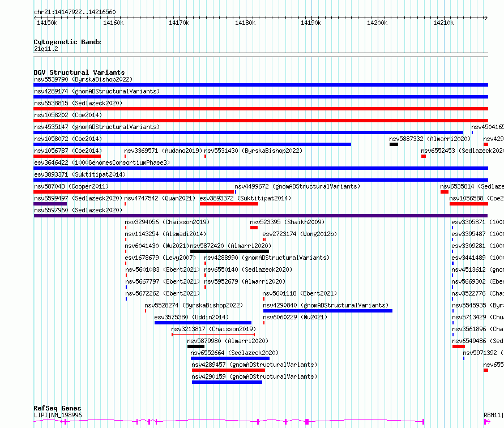The image size is (504, 428).
Task: Open variant nsv4289174 (gnomADStructuralVariants) label
Action: point(97,91)
